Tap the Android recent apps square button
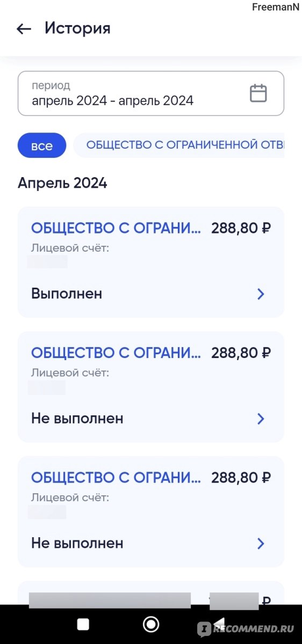 (83, 624)
